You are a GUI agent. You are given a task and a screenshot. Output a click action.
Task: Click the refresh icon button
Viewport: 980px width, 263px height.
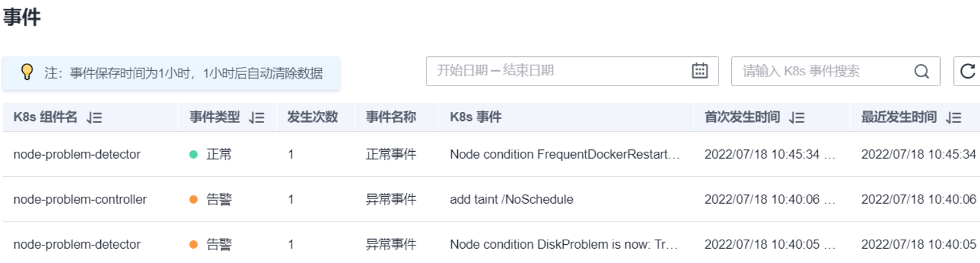[967, 71]
